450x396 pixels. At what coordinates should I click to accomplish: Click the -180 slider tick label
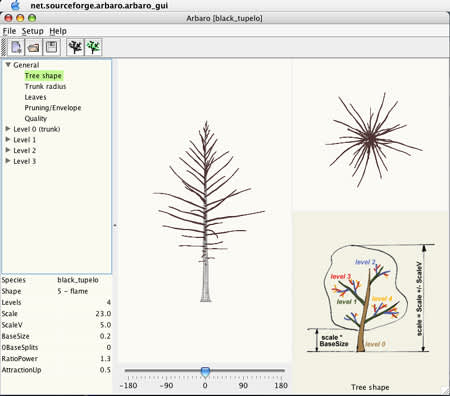pyautogui.click(x=128, y=385)
